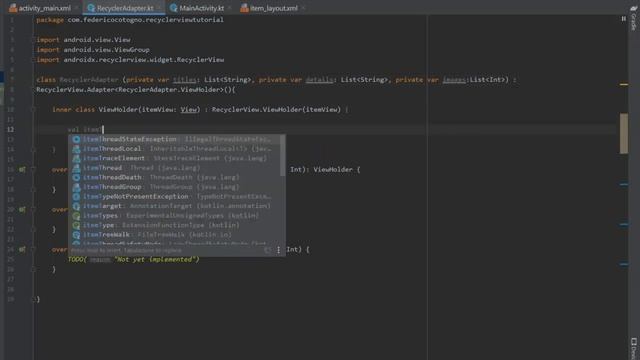Viewport: 640px width, 360px height.
Task: Choose itemThreadLocal completion suggestion
Action: point(174,149)
